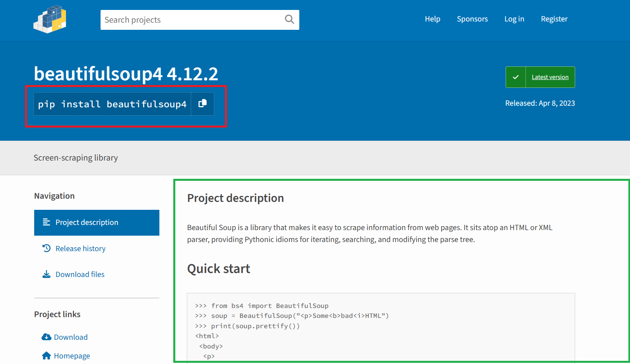
Task: Click the print(soup.prettify()) code line
Action: tap(247, 326)
